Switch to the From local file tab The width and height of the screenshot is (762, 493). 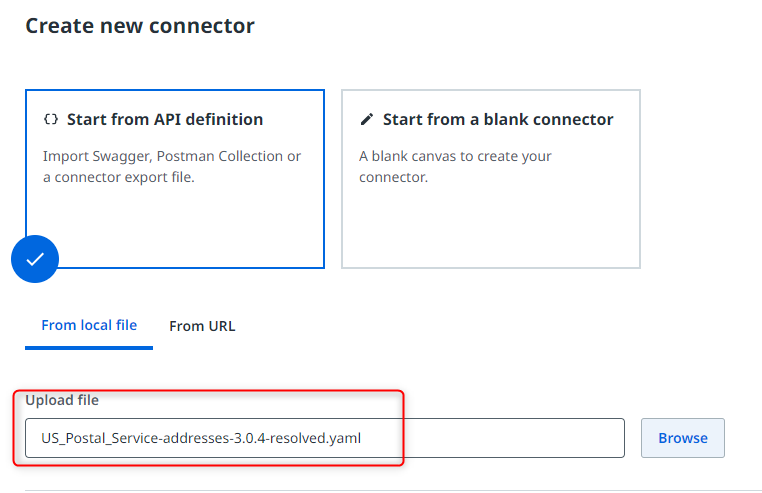coord(89,325)
